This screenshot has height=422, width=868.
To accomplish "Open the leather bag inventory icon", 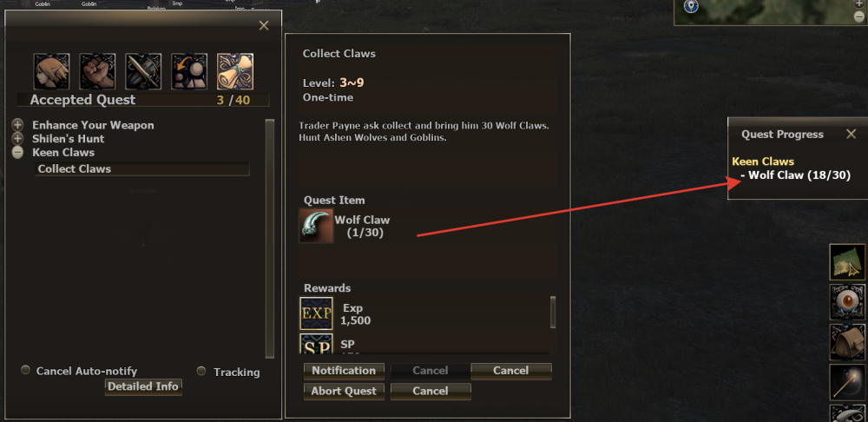I will 847,342.
